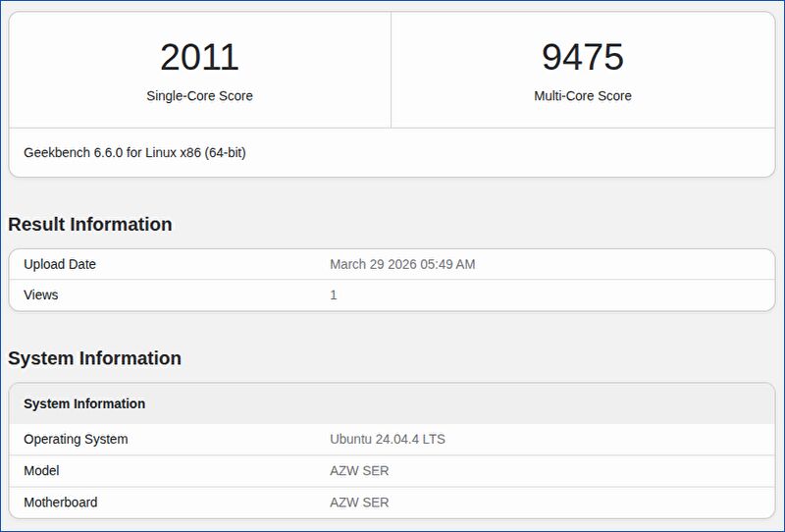Click the March 29 2026 upload timestamp
Viewport: 785px width, 532px height.
[402, 264]
